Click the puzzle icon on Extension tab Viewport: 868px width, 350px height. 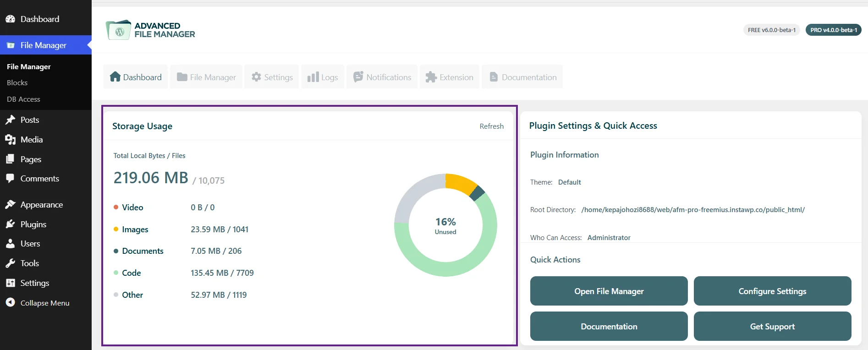pyautogui.click(x=431, y=77)
